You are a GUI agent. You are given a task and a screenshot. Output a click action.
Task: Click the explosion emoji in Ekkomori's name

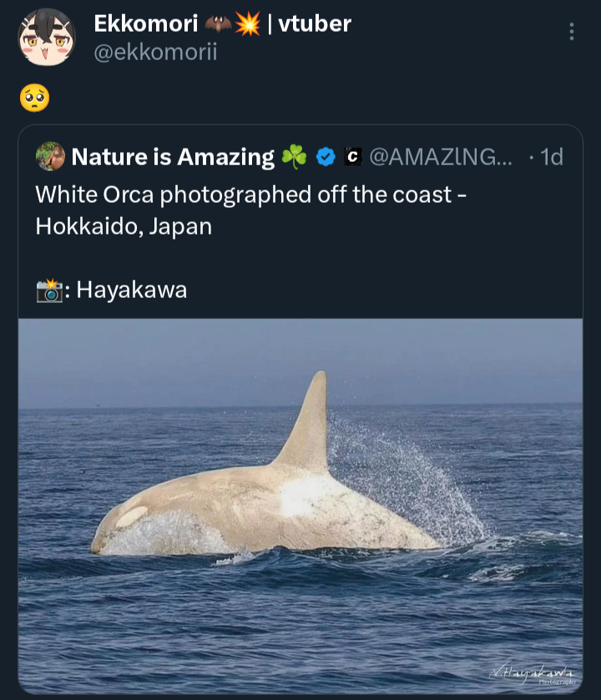tap(247, 23)
